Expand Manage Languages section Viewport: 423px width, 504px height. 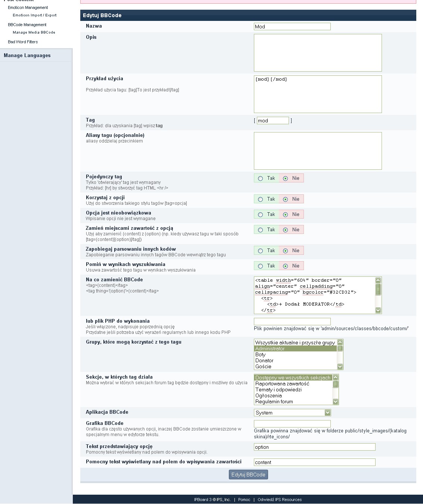(x=27, y=56)
